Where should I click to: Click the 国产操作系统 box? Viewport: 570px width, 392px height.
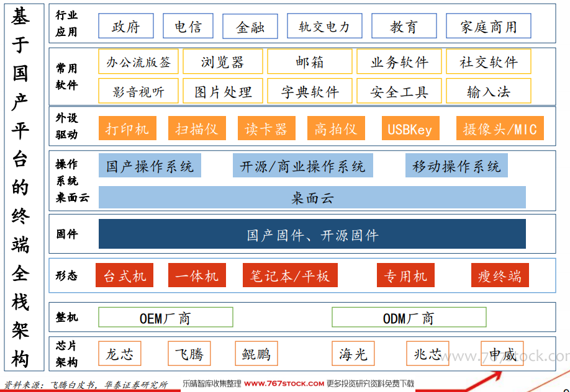[x=150, y=166]
